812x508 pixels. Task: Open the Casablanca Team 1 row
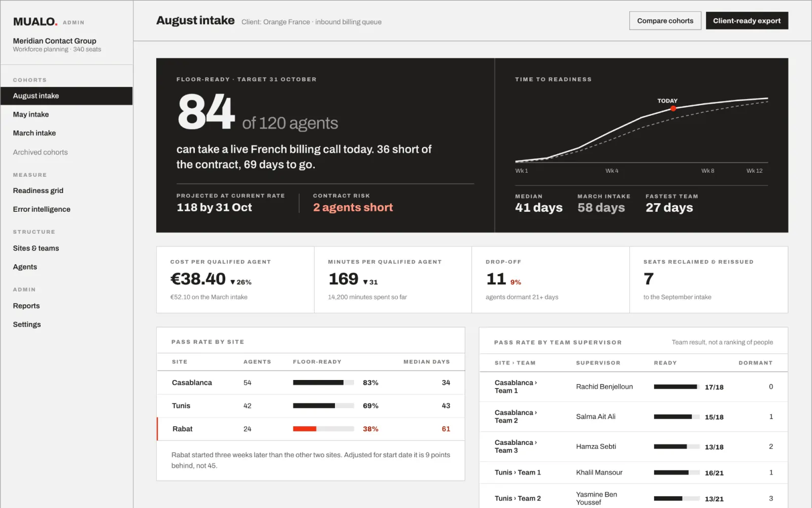click(633, 387)
